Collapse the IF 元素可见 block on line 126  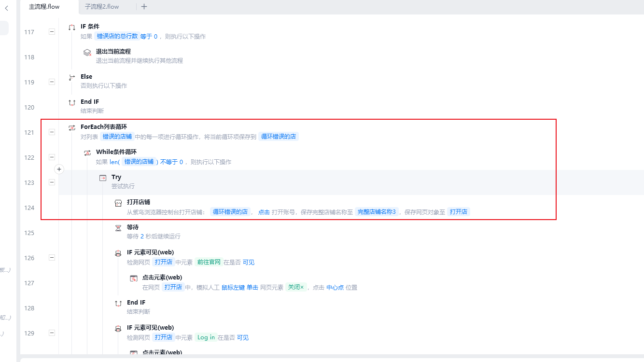[x=52, y=258]
